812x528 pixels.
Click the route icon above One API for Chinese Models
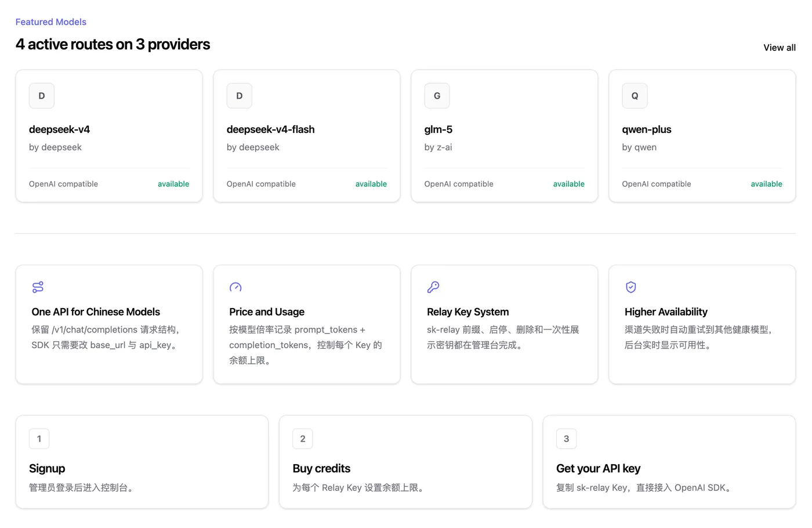pyautogui.click(x=38, y=287)
